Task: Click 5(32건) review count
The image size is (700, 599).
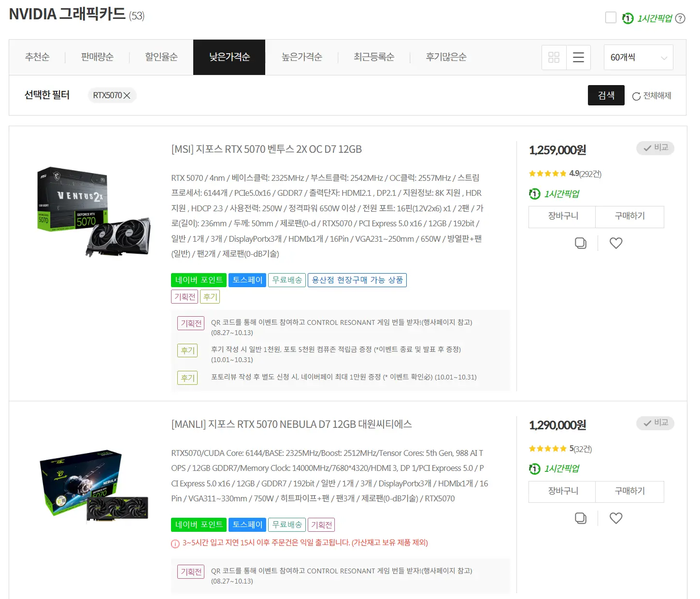Action: tap(580, 449)
